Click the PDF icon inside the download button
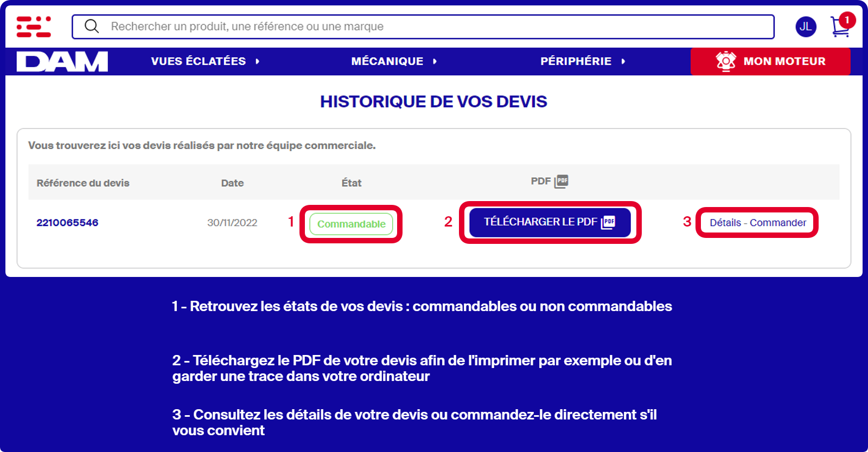The width and height of the screenshot is (868, 452). [x=609, y=222]
